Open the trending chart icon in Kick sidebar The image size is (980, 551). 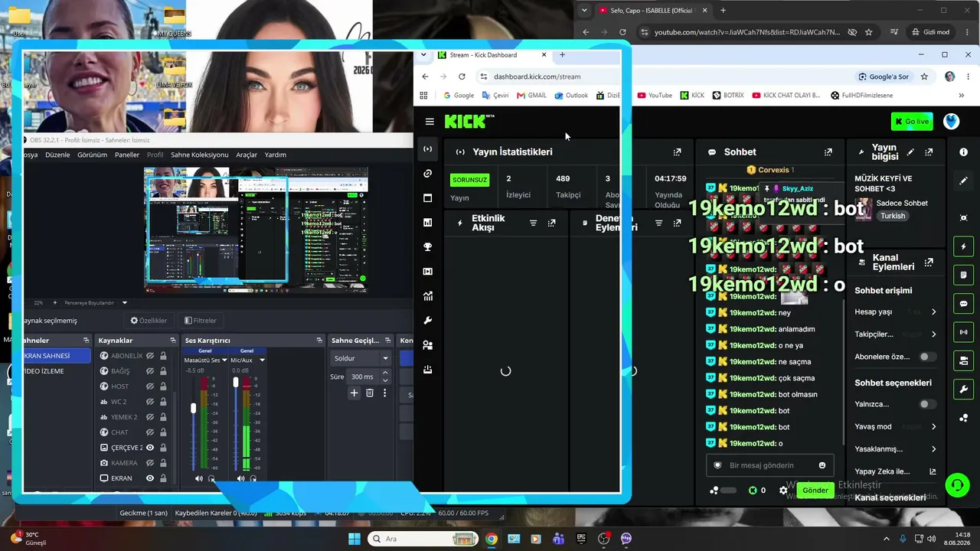pyautogui.click(x=428, y=296)
